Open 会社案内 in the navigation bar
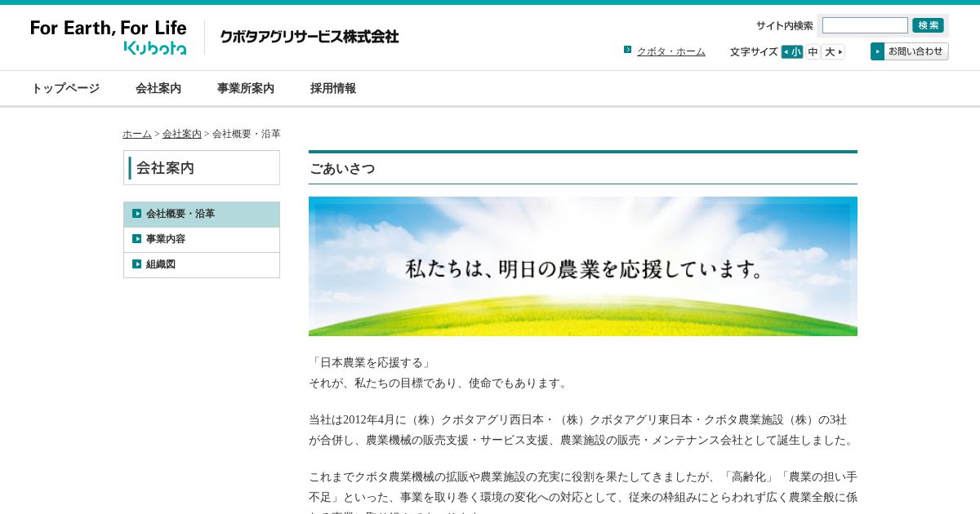 (x=158, y=88)
